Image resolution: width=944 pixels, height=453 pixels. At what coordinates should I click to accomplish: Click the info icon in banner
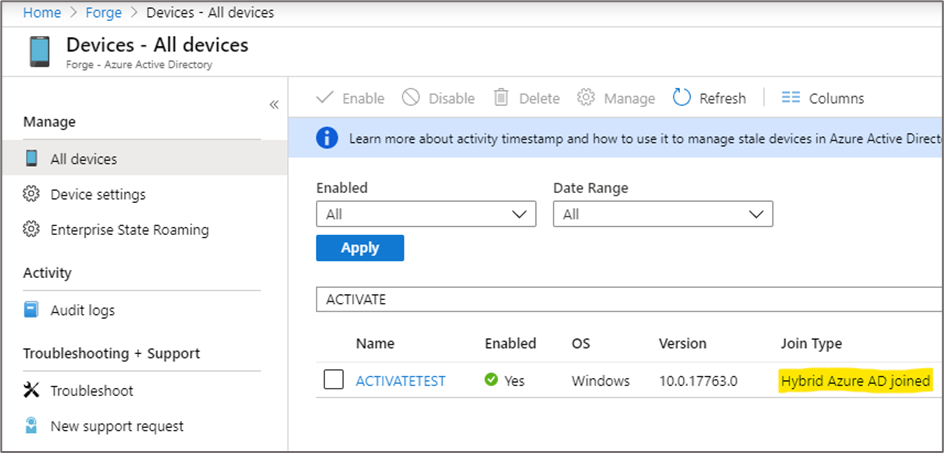coord(327,138)
